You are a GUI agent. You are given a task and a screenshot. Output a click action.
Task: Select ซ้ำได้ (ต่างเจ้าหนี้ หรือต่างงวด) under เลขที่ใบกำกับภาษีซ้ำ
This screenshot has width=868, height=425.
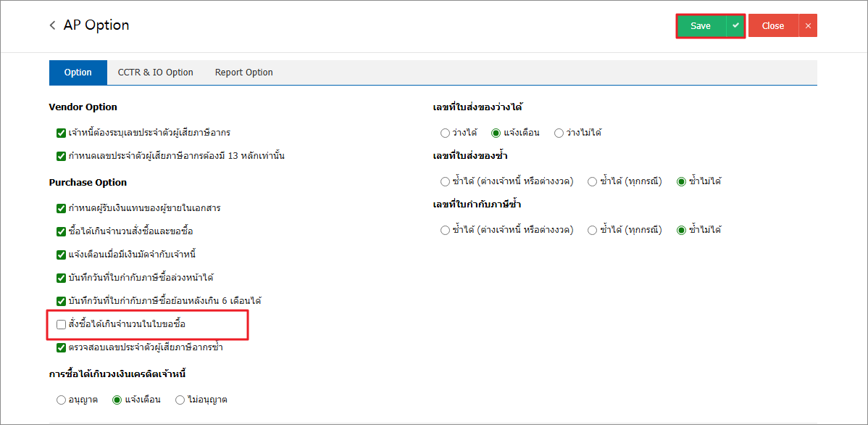pos(445,230)
